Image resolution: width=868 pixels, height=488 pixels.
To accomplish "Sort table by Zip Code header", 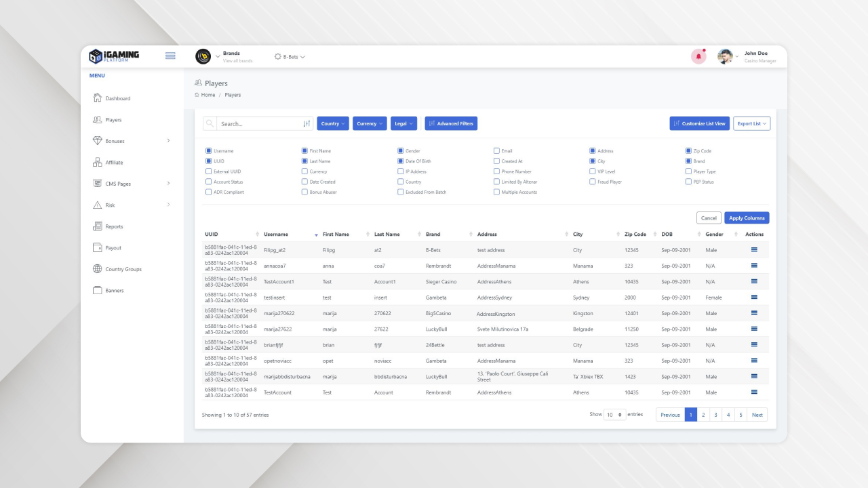I will click(x=635, y=235).
